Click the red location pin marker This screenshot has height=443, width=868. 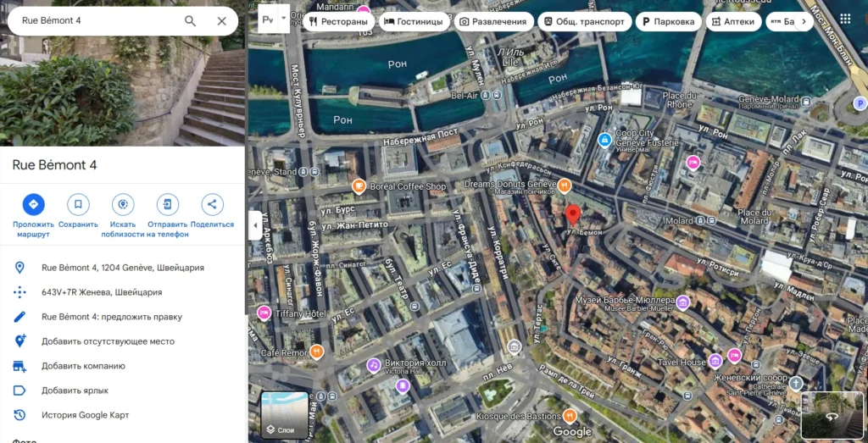click(573, 214)
